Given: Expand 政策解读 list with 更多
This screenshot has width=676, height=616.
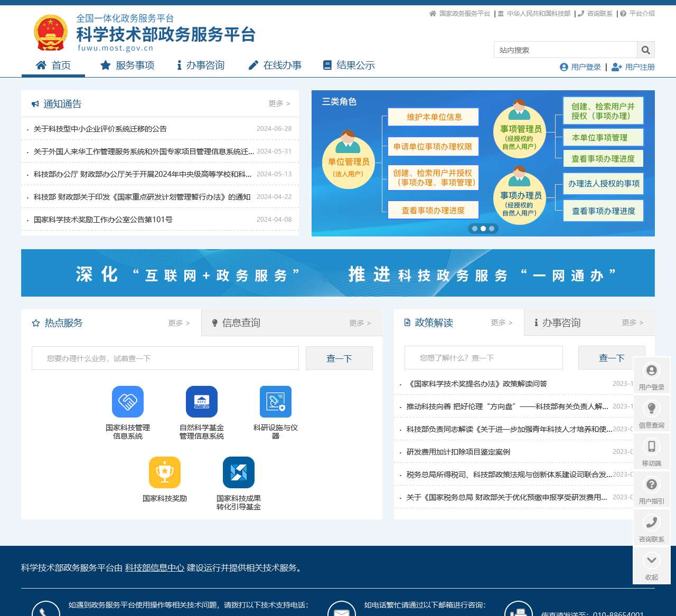Looking at the screenshot, I should (501, 323).
